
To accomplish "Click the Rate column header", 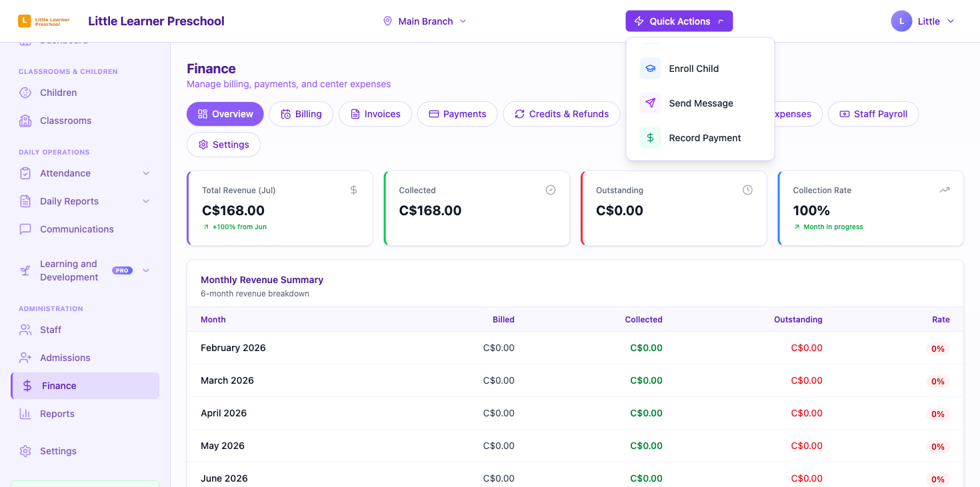I will [x=941, y=320].
